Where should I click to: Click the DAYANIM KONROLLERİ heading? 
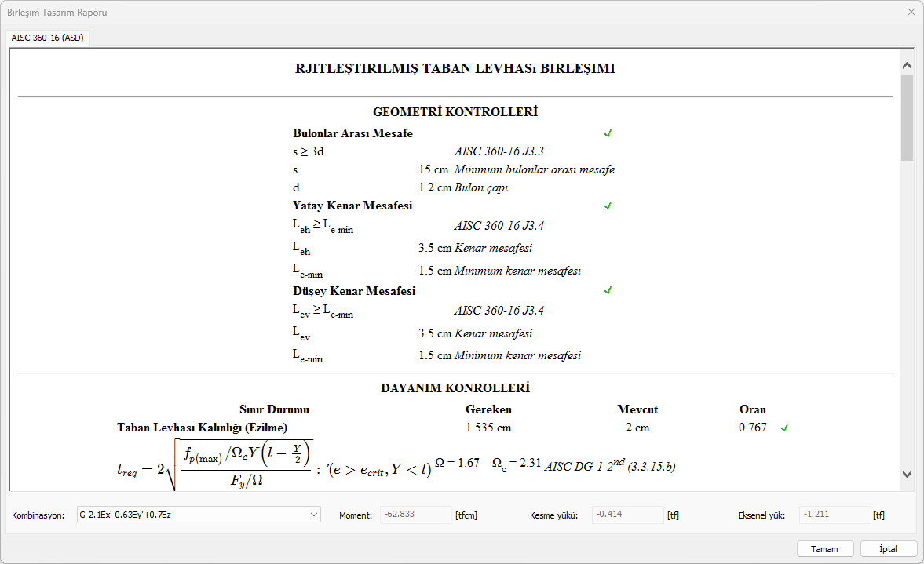coord(455,388)
